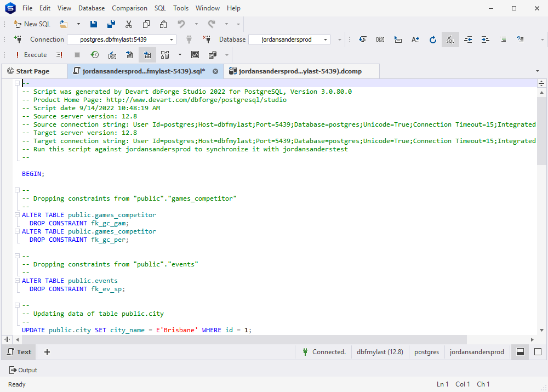Click the edit parameters icon
The width and height of the screenshot is (548, 392).
(112, 55)
